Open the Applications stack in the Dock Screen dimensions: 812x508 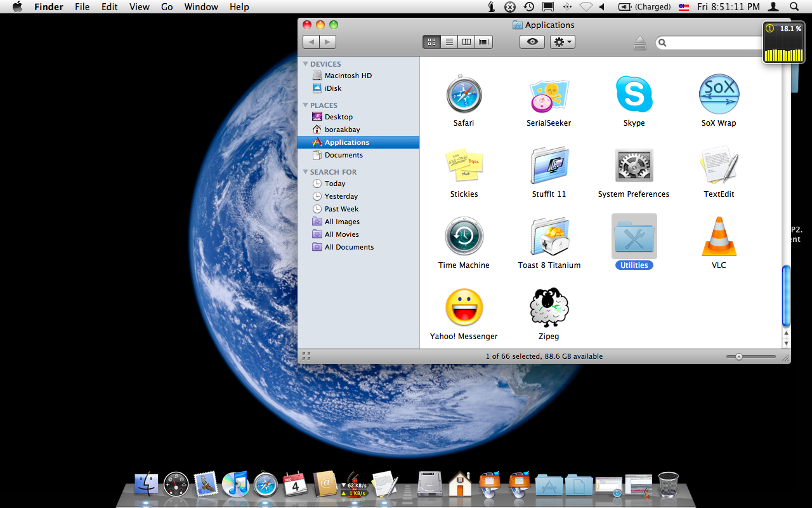coord(549,485)
